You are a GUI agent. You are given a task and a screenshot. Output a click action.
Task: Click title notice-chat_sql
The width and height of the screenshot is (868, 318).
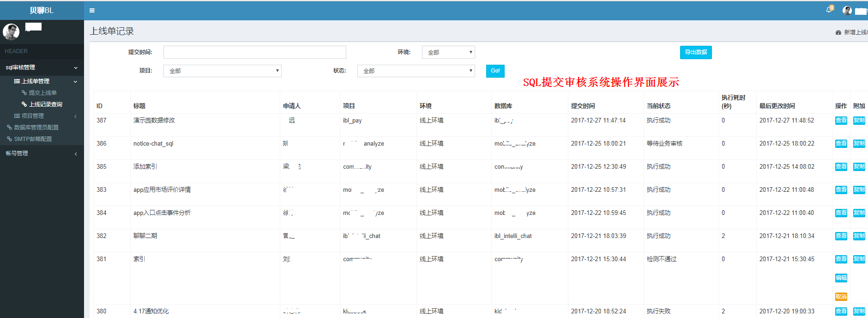click(x=153, y=144)
